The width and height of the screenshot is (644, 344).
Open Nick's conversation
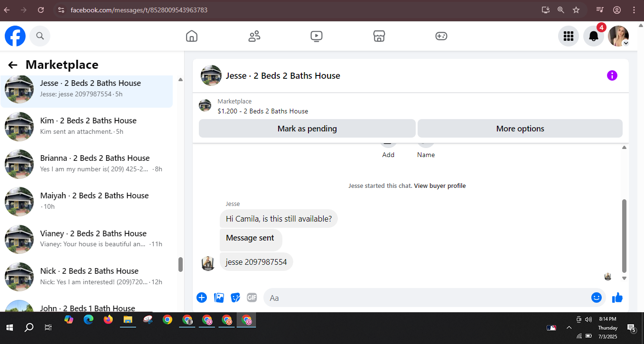86,277
